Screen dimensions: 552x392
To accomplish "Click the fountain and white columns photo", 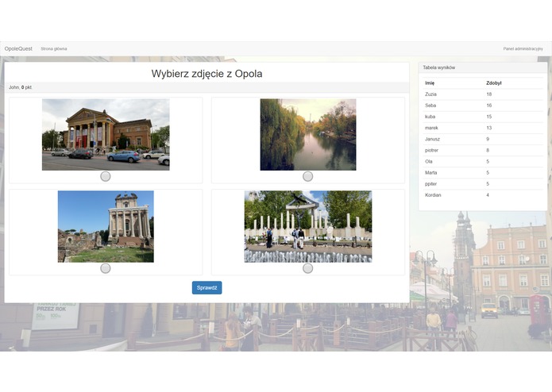I will pos(308,226).
